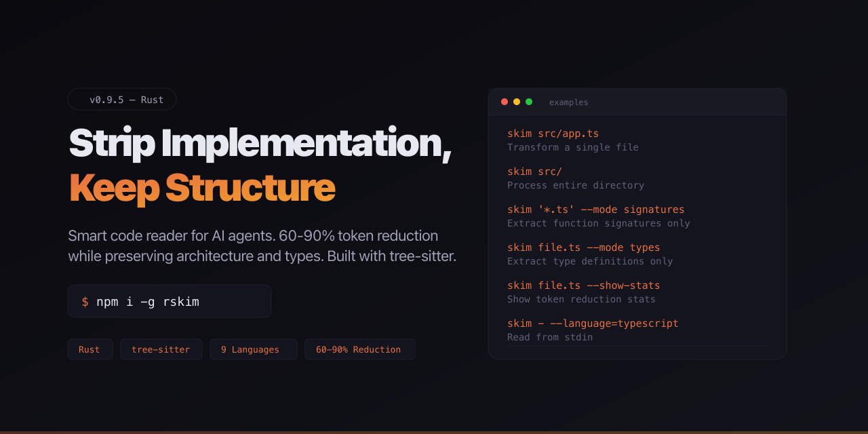Click the while preserving architecture and types line

(x=262, y=256)
